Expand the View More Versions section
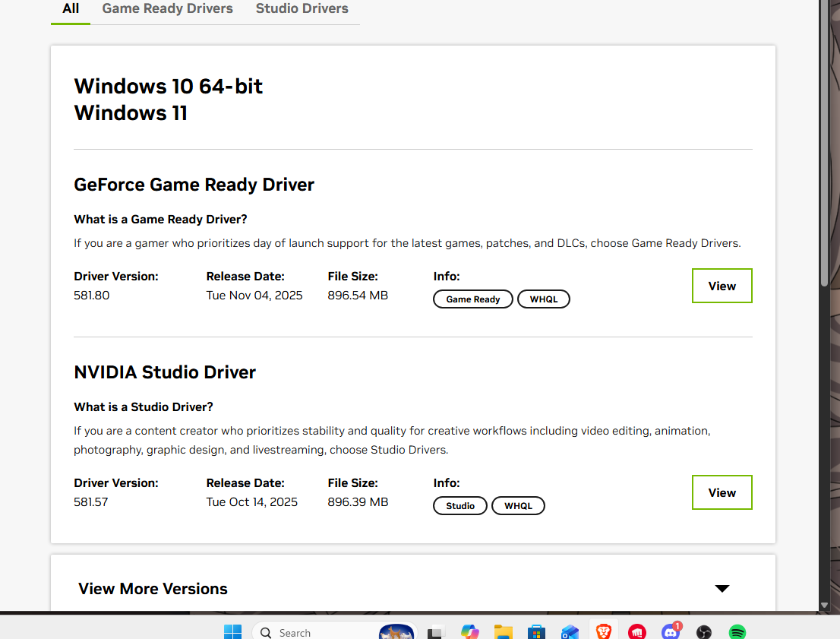This screenshot has width=840, height=639. coord(412,588)
